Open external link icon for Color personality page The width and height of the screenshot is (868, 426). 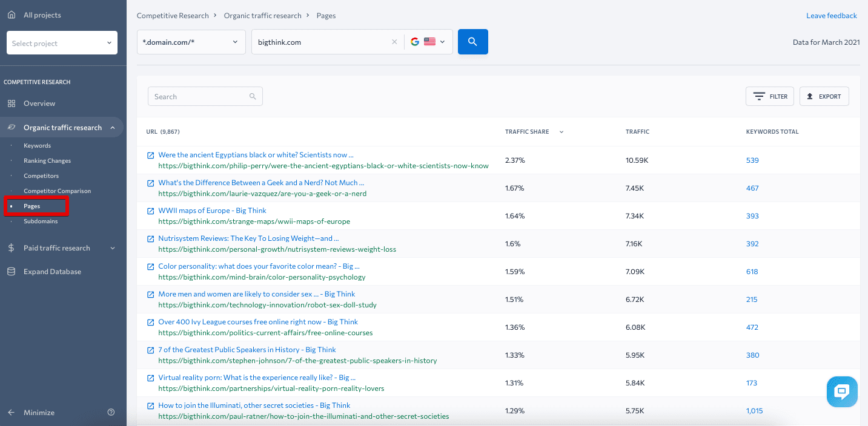point(151,266)
